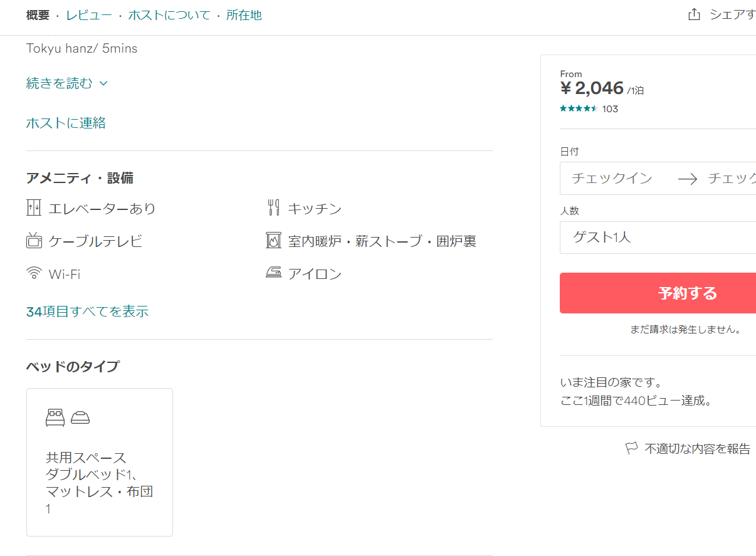Screen dimensions: 756x556
Task: Click the indoor fireplace icon
Action: coord(273,241)
